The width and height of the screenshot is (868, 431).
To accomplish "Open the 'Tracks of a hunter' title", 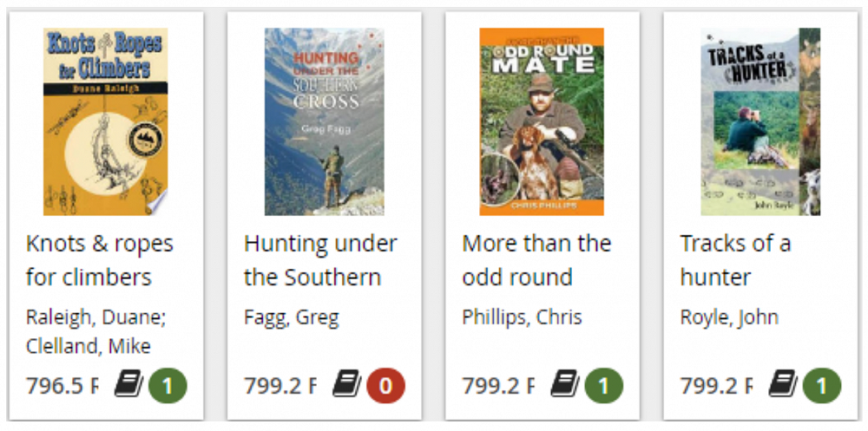I will coord(735,260).
